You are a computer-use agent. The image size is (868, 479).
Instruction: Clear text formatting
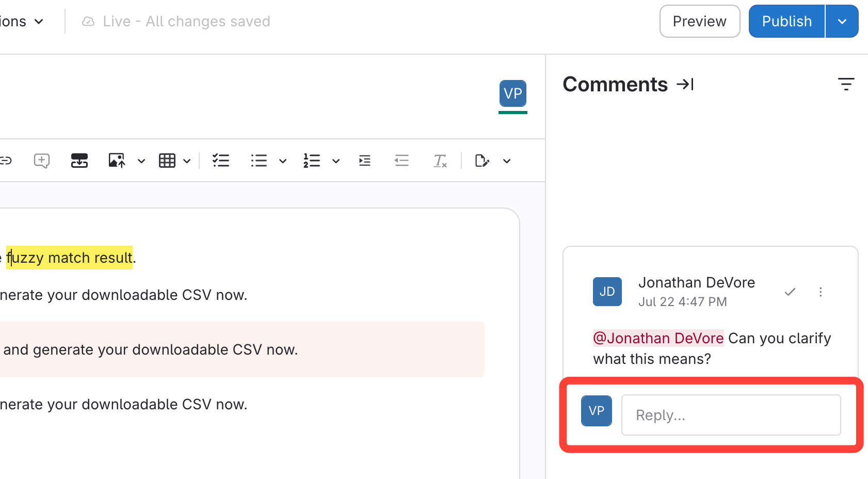pyautogui.click(x=440, y=161)
